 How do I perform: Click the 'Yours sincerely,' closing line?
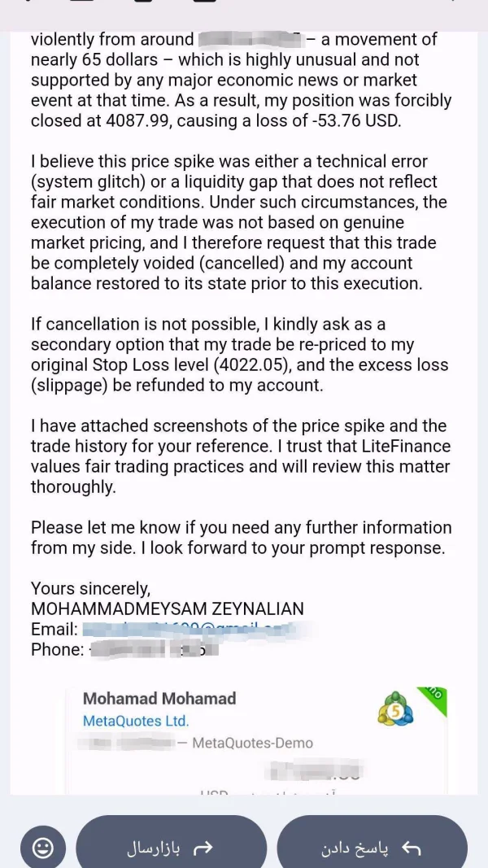90,588
